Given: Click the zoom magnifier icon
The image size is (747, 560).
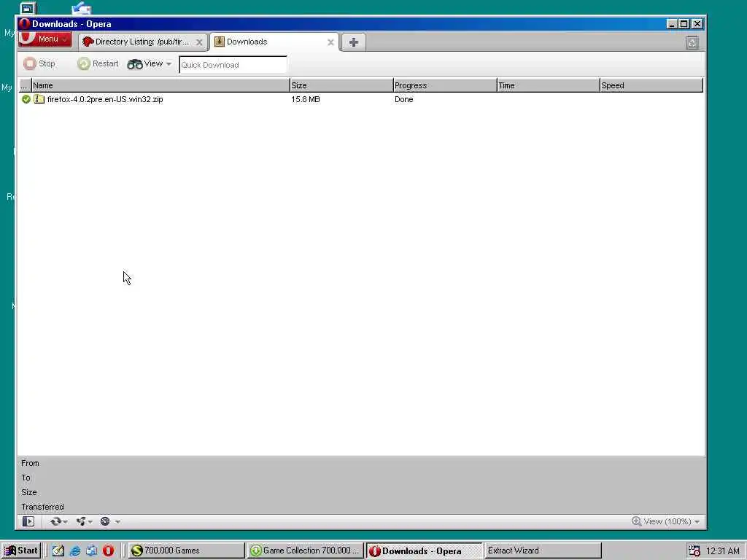Looking at the screenshot, I should tap(636, 521).
